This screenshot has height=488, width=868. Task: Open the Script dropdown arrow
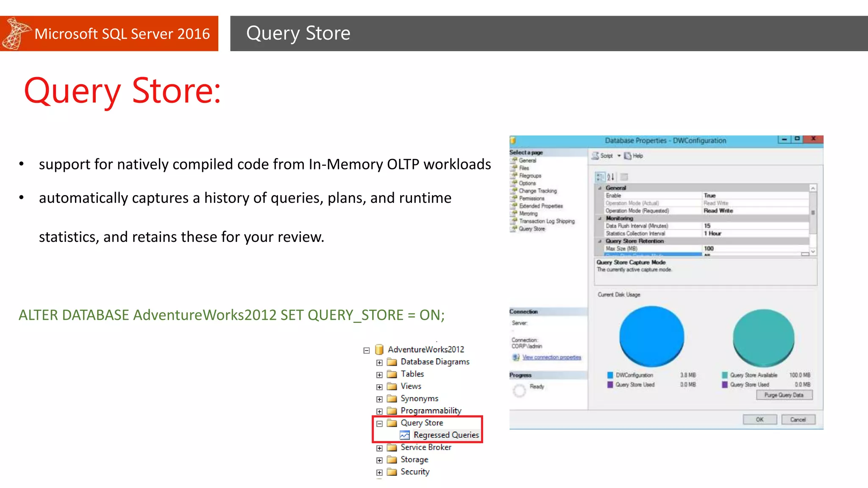coord(619,156)
